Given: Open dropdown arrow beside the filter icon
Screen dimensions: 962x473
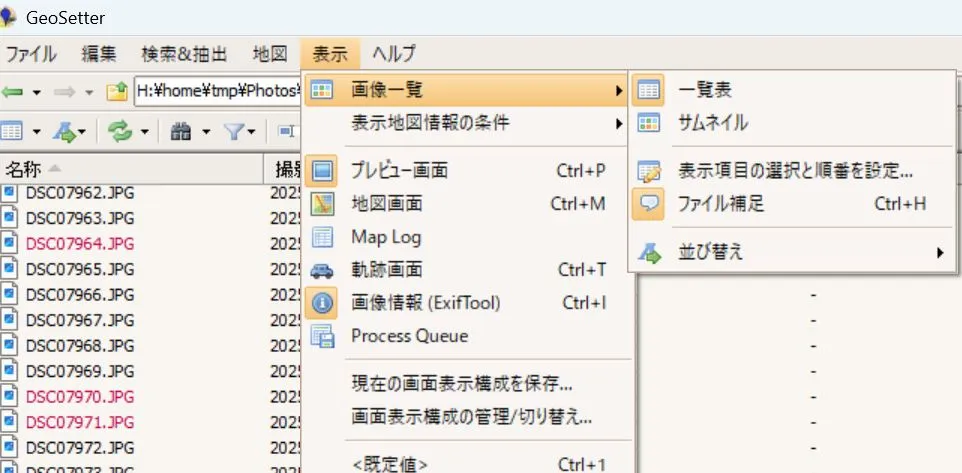Looking at the screenshot, I should [252, 131].
